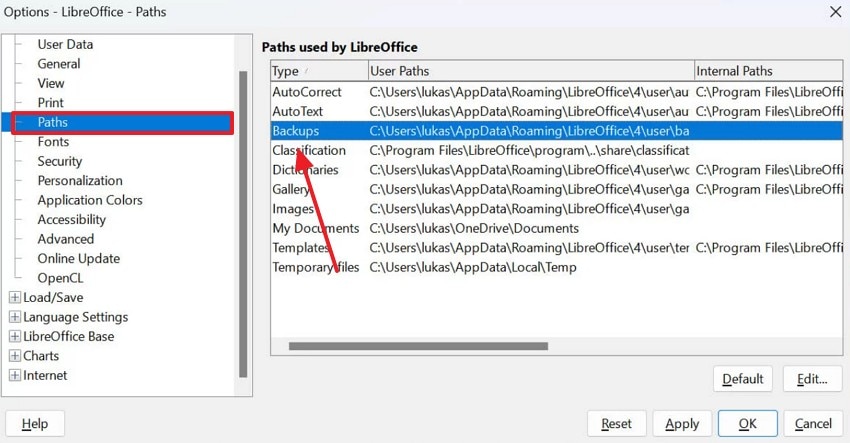Select the AutoText path row
Image resolution: width=850 pixels, height=443 pixels.
click(x=557, y=112)
